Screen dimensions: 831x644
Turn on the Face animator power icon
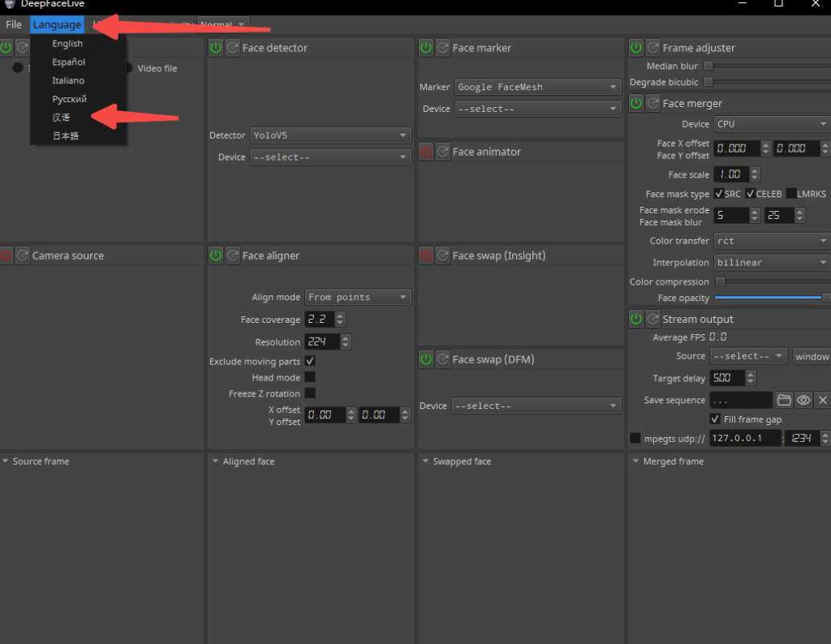point(426,152)
